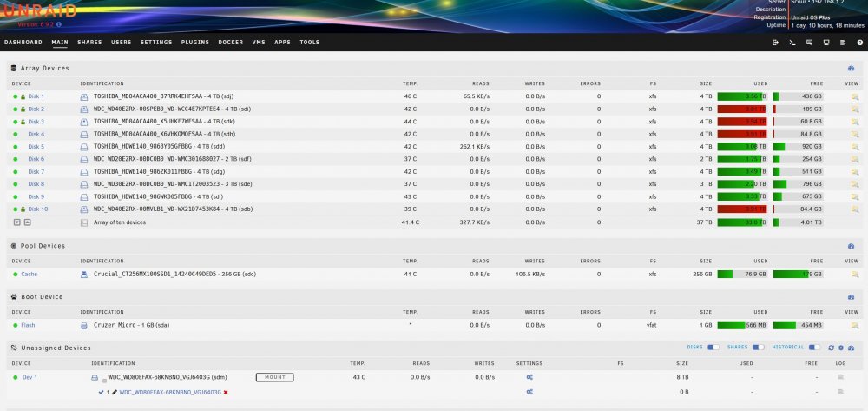Click the help question-mark icon
Screen dimensions: 868x411
pos(859,42)
